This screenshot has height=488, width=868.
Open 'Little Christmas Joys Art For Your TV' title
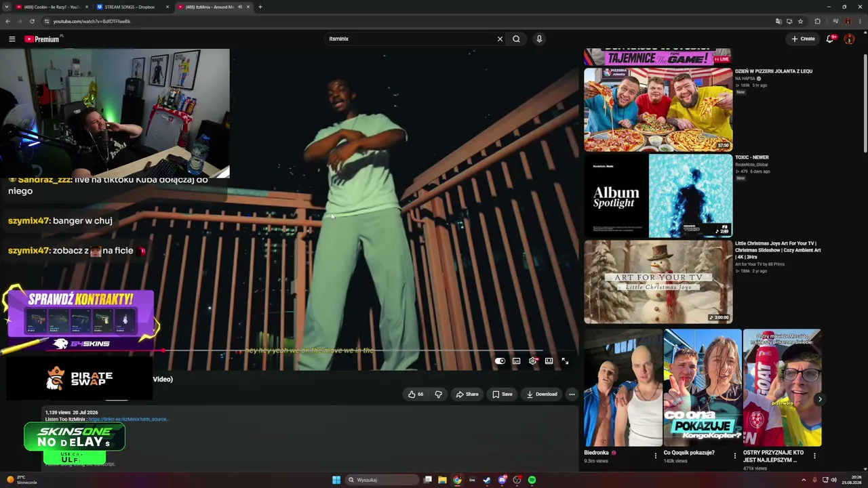click(778, 250)
